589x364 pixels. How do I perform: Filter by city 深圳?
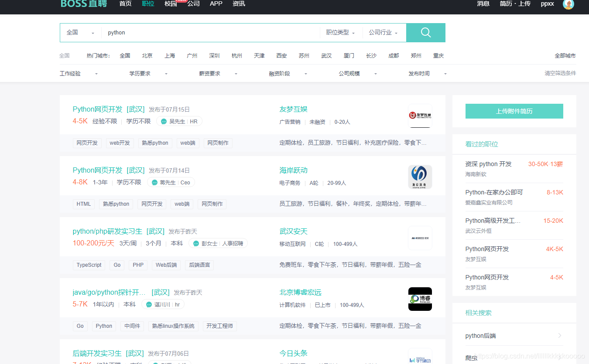pos(214,56)
